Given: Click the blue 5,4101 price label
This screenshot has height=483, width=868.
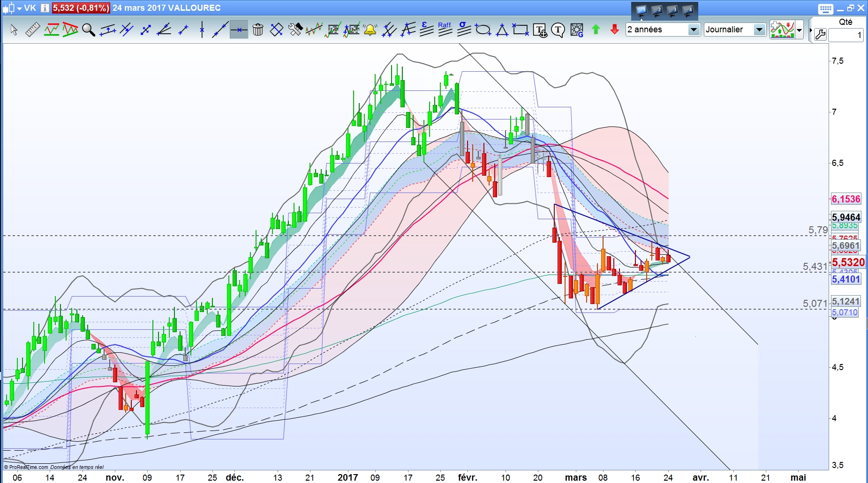Looking at the screenshot, I should point(846,279).
